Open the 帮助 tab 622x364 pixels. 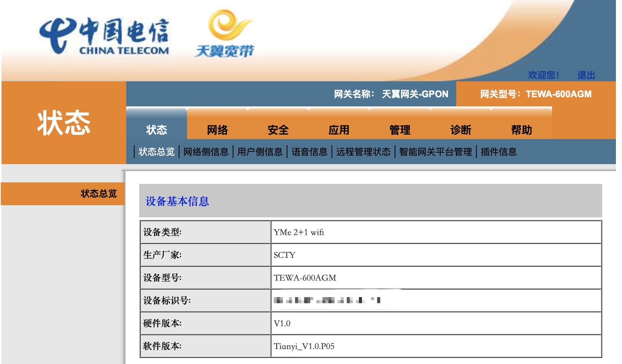tap(522, 130)
